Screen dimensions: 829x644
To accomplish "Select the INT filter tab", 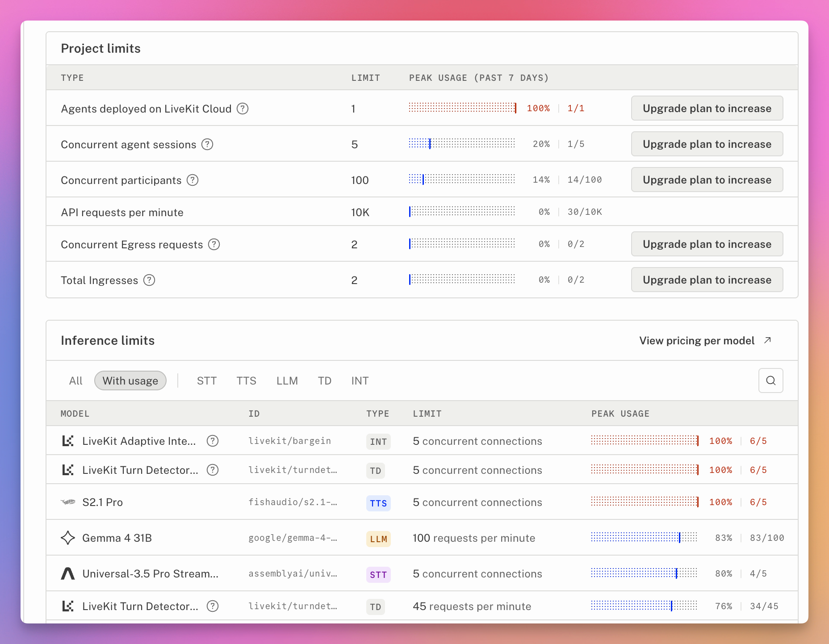I will [x=360, y=381].
